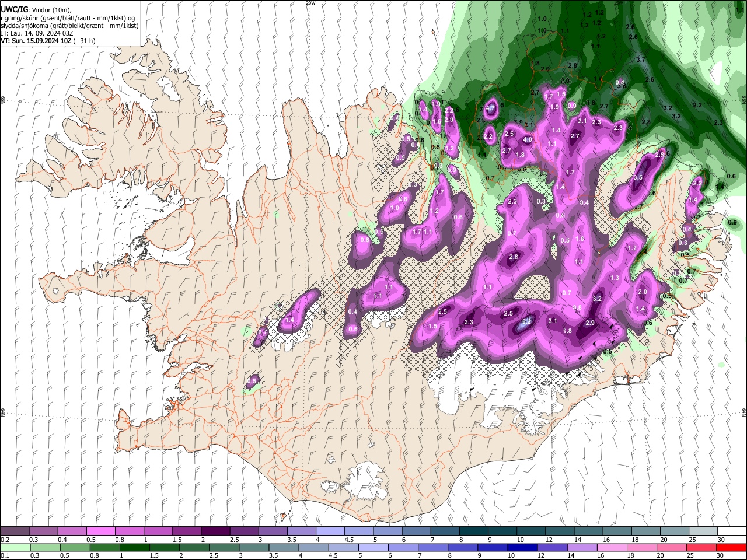Pick the darkest green swatch between 1 and 1.5

coord(134,547)
